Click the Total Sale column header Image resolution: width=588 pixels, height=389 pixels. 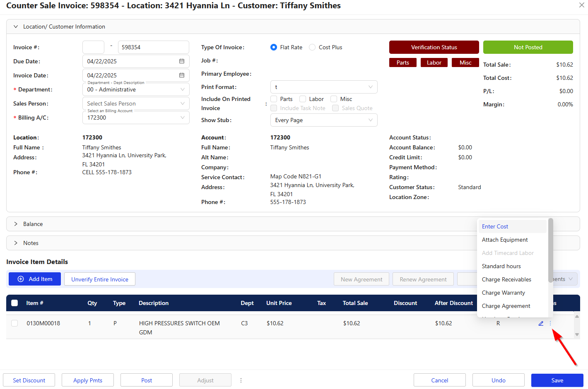click(355, 303)
